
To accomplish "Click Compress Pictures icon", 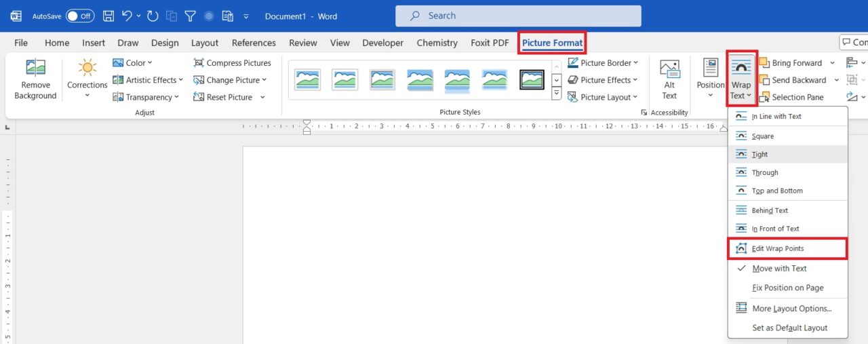I will click(199, 63).
